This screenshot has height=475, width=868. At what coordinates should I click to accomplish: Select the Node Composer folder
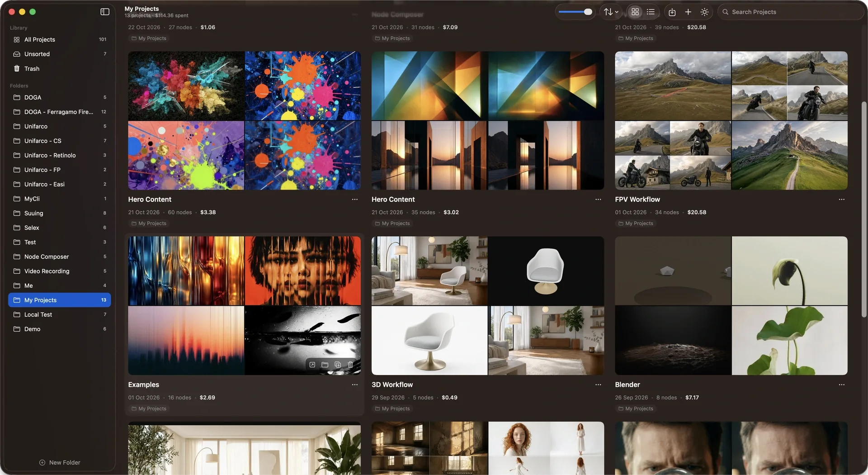(x=60, y=256)
